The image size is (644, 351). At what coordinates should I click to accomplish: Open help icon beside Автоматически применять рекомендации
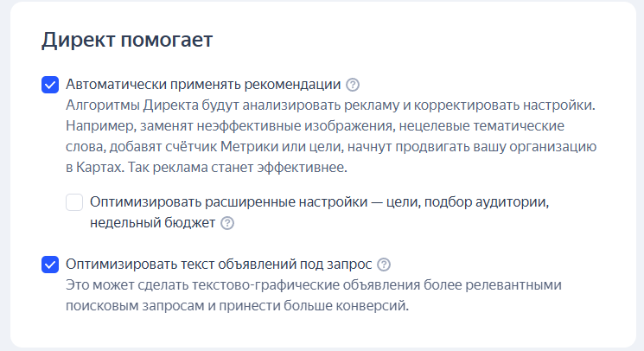353,85
